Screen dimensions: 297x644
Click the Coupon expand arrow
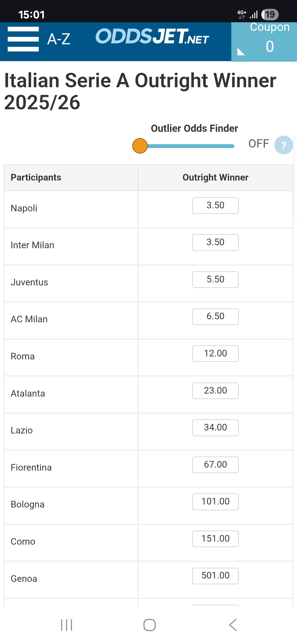(241, 51)
